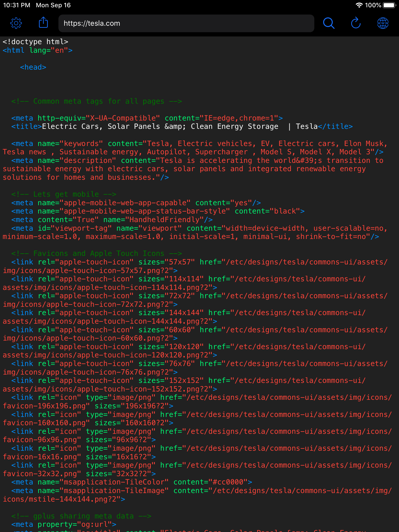Tap the apple-touch-icon sizes="114x114" link line
This screenshot has width=399, height=532.
(184, 283)
